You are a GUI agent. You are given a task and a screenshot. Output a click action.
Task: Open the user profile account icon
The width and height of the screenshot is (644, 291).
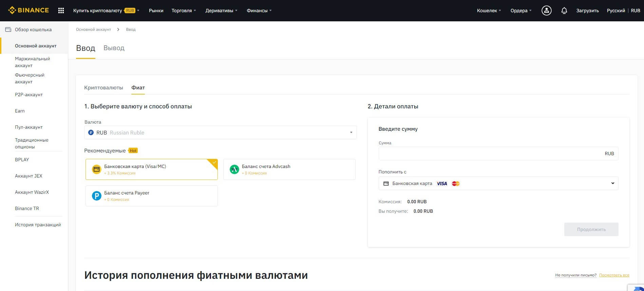[546, 11]
